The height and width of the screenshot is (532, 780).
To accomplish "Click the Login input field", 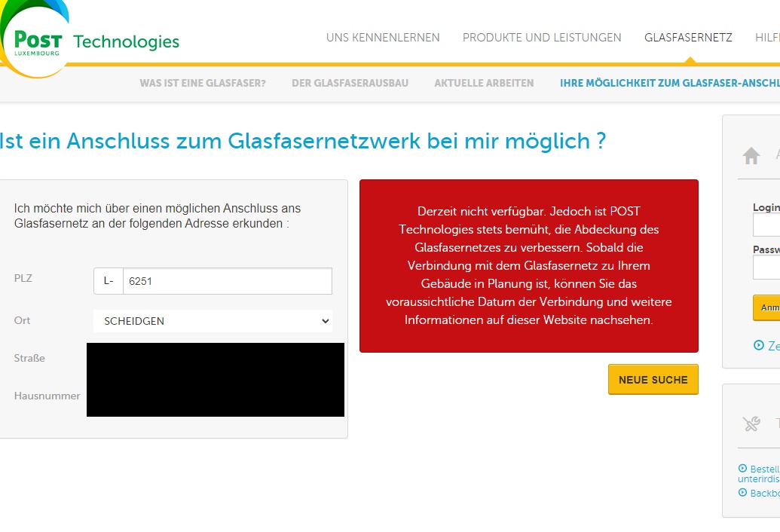I will tap(766, 225).
